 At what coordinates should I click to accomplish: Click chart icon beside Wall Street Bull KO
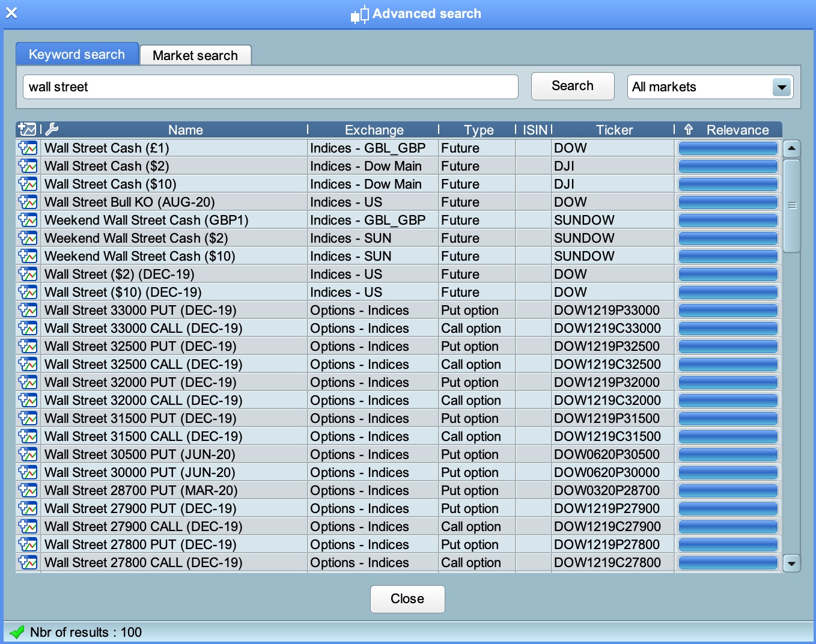[x=28, y=202]
